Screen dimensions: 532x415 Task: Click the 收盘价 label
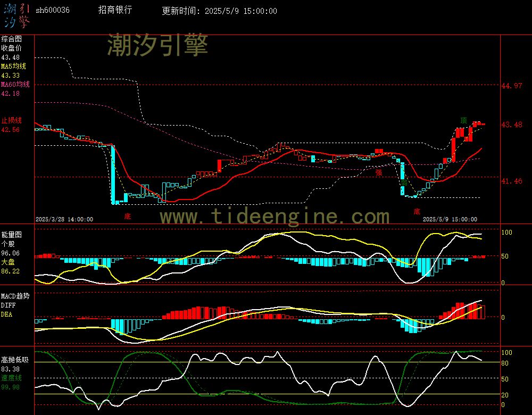[x=11, y=48]
